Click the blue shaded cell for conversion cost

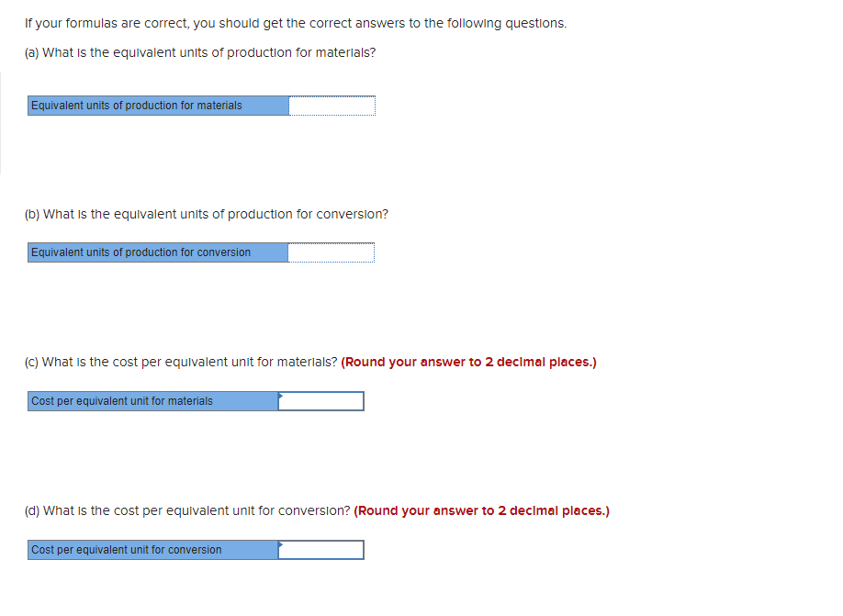point(152,549)
